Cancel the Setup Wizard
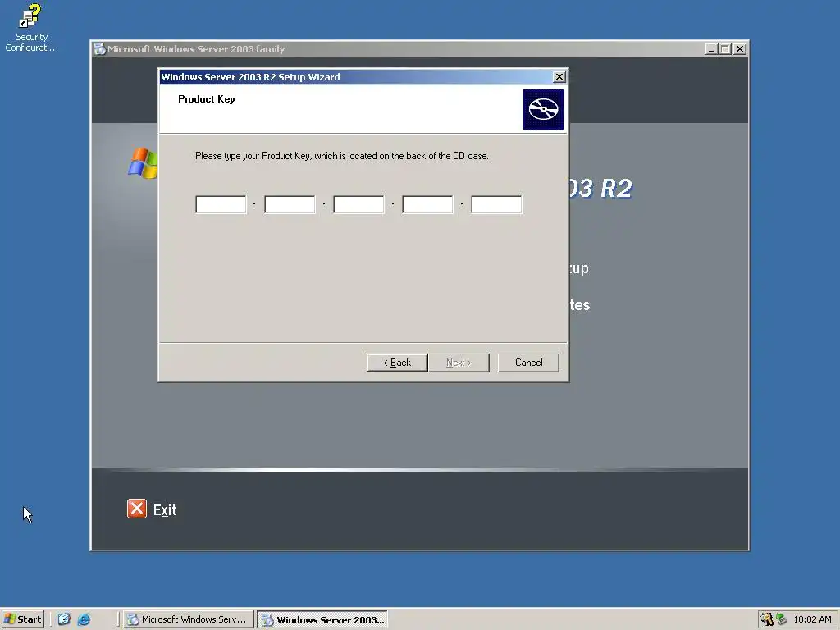 [528, 363]
